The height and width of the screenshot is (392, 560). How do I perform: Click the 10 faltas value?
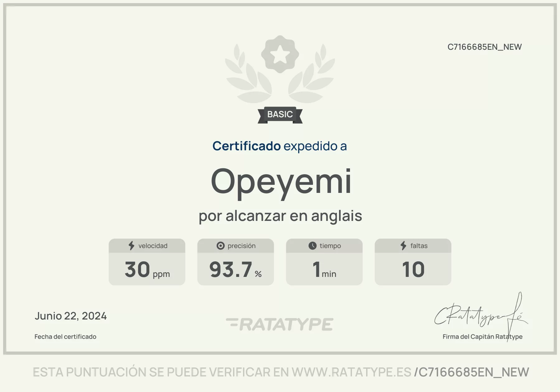pos(413,269)
